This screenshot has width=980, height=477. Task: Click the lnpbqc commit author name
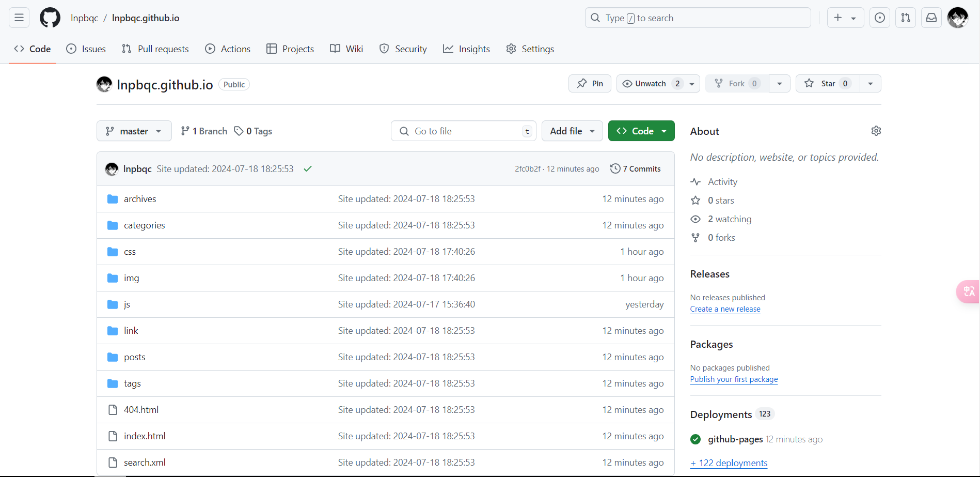click(x=137, y=169)
